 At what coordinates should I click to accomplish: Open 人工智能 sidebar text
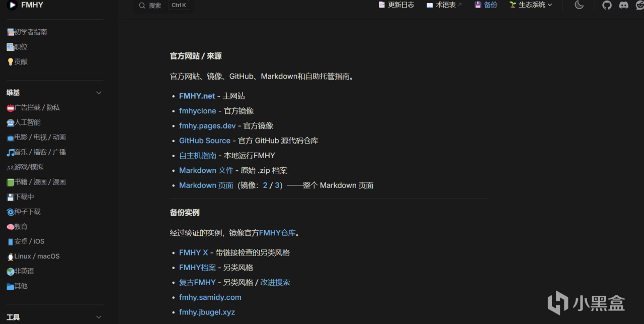[27, 122]
